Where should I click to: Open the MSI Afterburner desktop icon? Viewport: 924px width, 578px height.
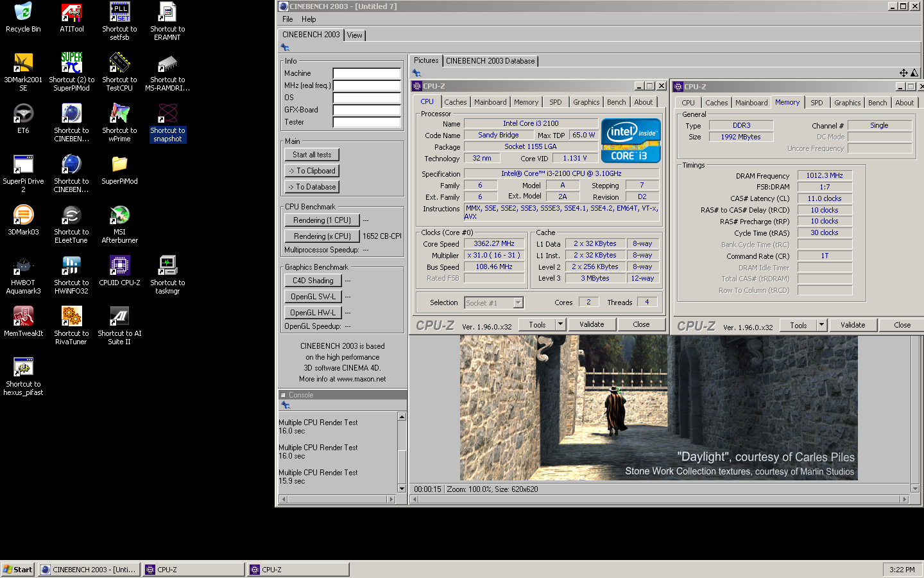point(119,224)
